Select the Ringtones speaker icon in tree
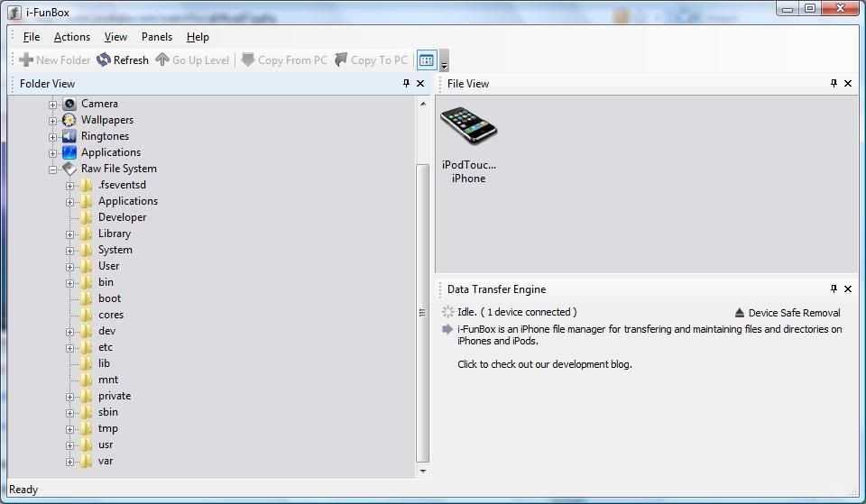The height and width of the screenshot is (504, 866). click(69, 136)
